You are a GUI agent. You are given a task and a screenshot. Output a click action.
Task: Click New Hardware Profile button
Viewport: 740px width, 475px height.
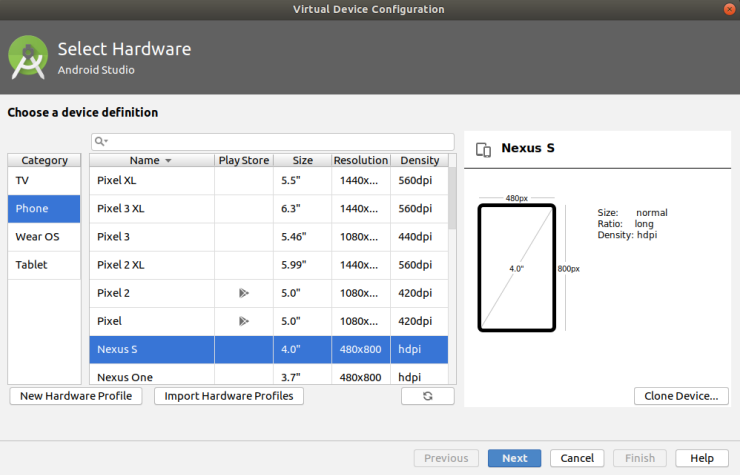click(76, 396)
